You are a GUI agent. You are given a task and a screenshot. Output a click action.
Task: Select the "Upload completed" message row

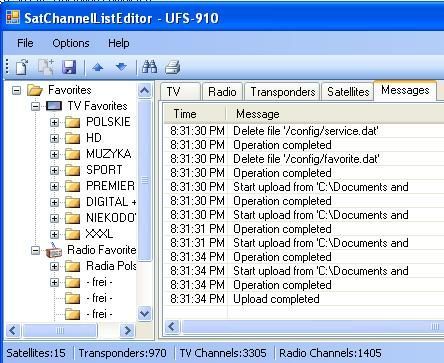[304, 299]
